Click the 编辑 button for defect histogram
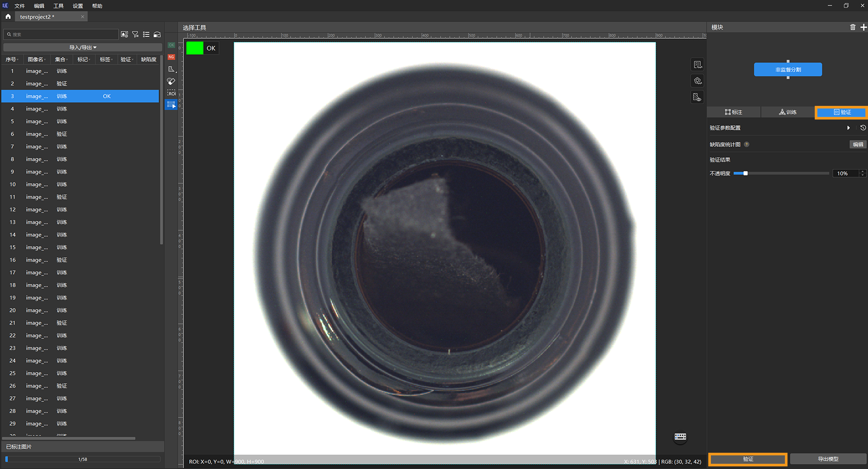Image resolution: width=868 pixels, height=469 pixels. point(858,144)
